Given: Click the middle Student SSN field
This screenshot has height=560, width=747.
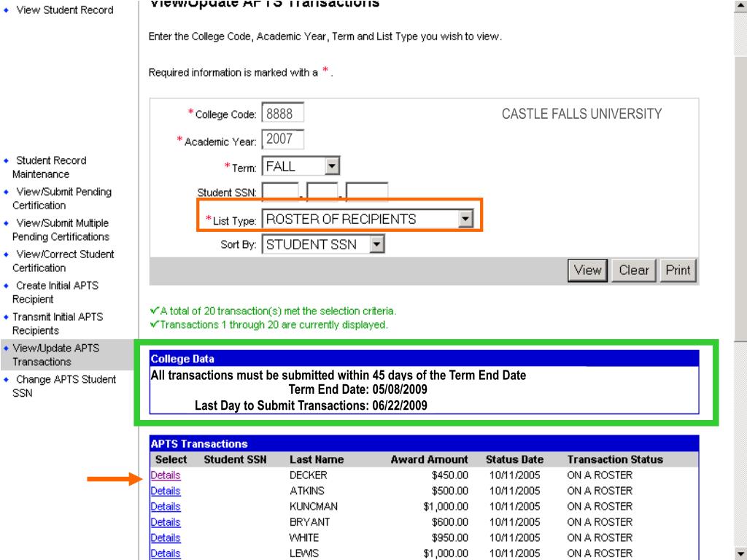Looking at the screenshot, I should click(322, 192).
